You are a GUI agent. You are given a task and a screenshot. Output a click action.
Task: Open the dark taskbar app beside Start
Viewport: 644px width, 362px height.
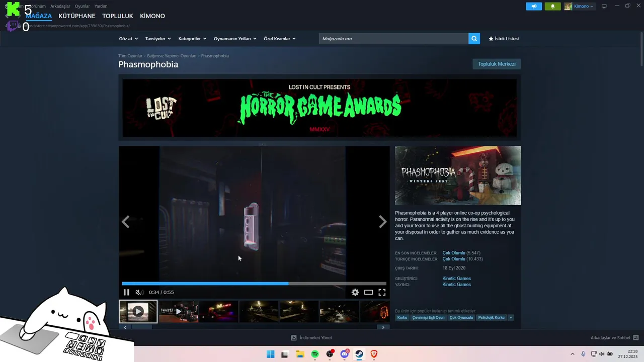point(285,354)
